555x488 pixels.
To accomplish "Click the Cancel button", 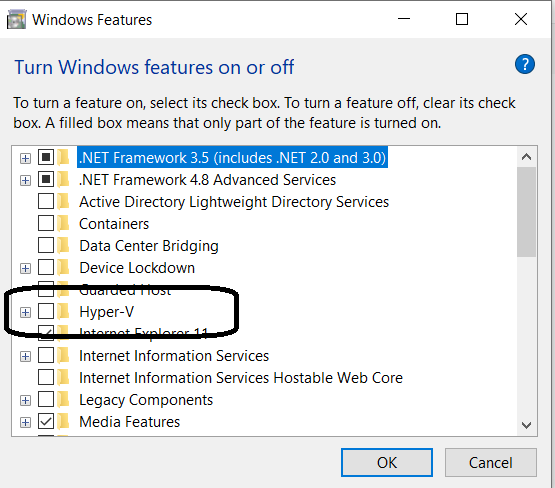I will coord(491,463).
